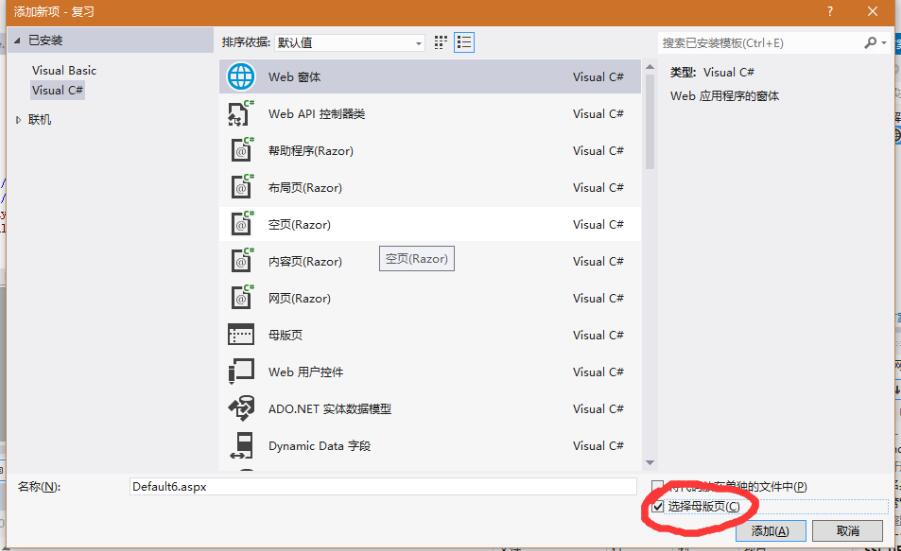The height and width of the screenshot is (551, 901).
Task: Click the 添加(A) button
Action: (x=771, y=531)
